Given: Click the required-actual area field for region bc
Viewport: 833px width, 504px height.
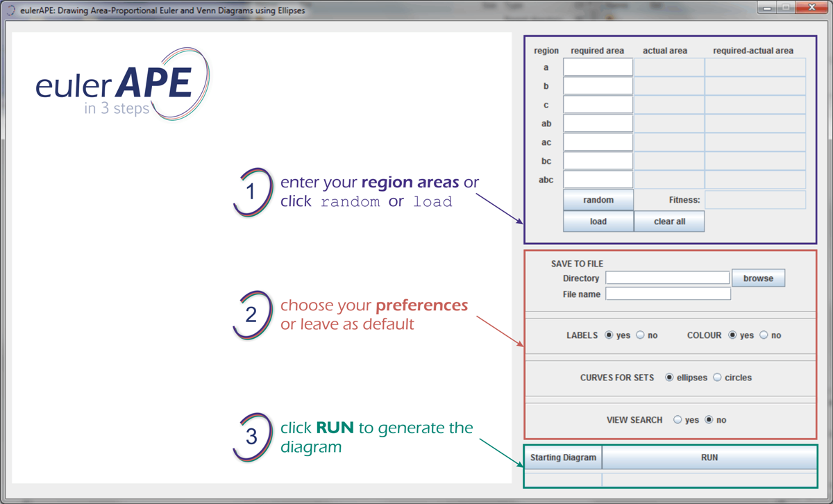Looking at the screenshot, I should point(755,161).
